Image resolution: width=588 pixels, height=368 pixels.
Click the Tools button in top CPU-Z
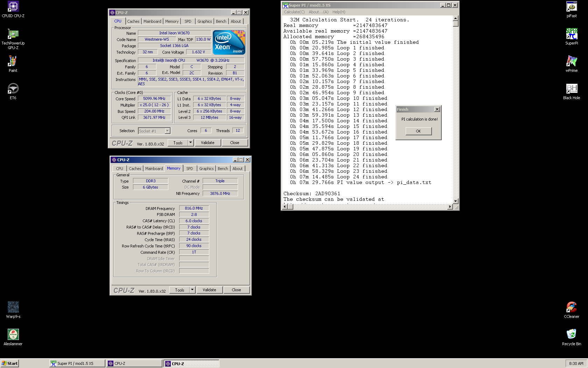[x=178, y=143]
